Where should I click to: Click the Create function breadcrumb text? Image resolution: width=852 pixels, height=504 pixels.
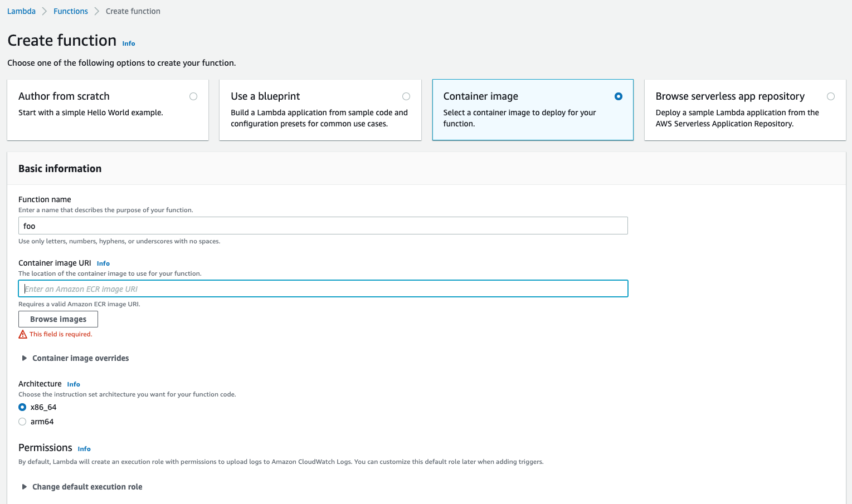click(x=133, y=11)
